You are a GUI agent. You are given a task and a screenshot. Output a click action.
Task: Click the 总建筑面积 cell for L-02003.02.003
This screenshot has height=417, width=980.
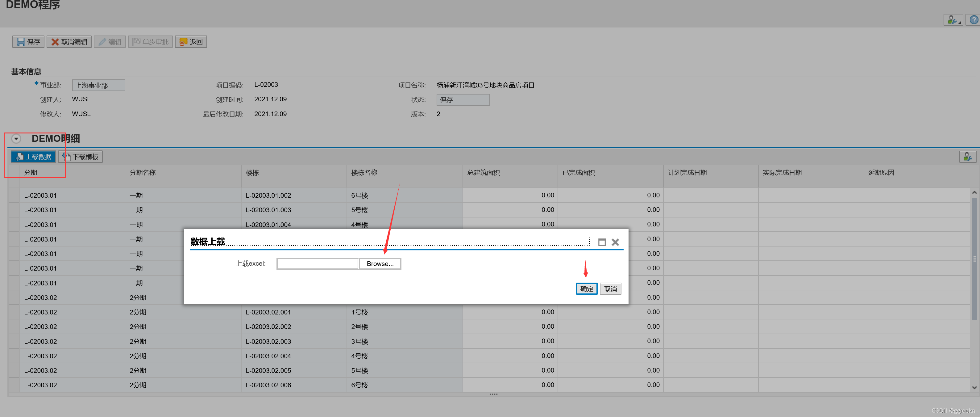tap(510, 341)
